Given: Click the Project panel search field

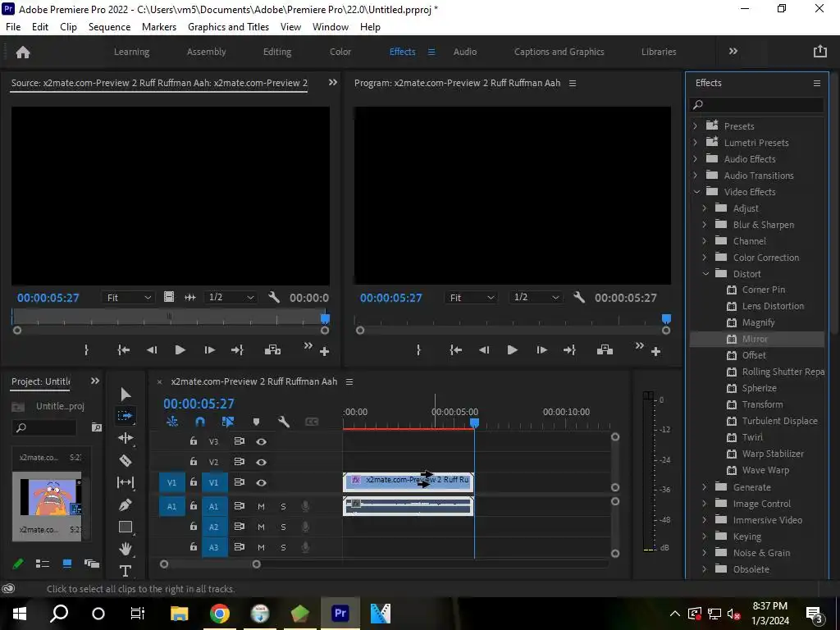Looking at the screenshot, I should click(44, 427).
